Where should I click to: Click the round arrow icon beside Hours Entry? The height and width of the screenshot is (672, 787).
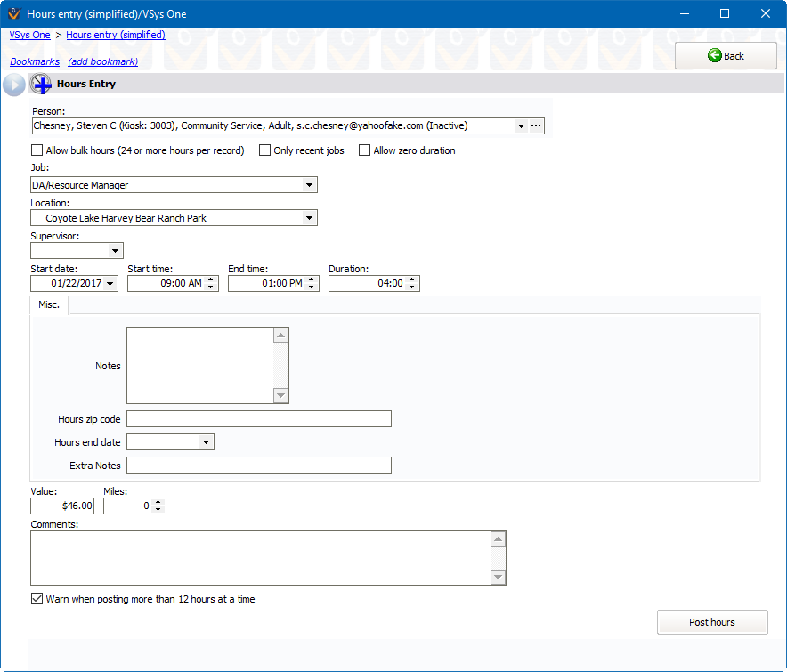tap(14, 85)
